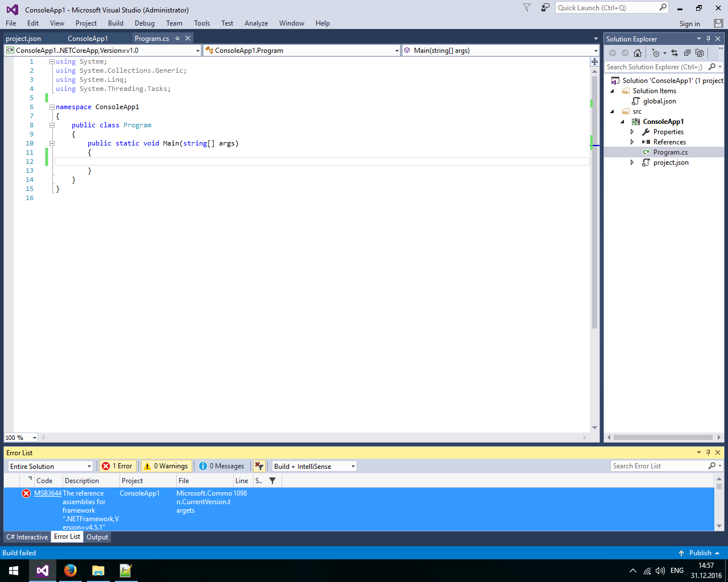Toggle the 1 Error filter button
The height and width of the screenshot is (582, 728).
(x=117, y=466)
